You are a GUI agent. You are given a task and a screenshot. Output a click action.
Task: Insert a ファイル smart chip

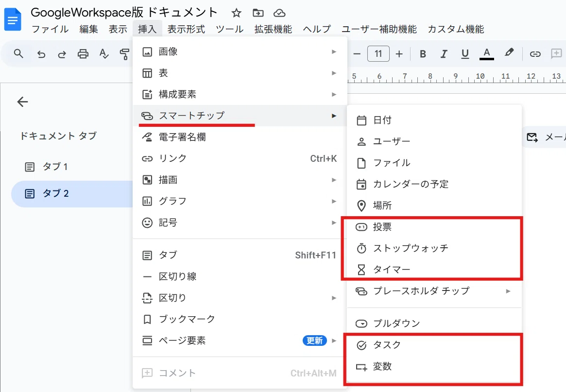434,163
